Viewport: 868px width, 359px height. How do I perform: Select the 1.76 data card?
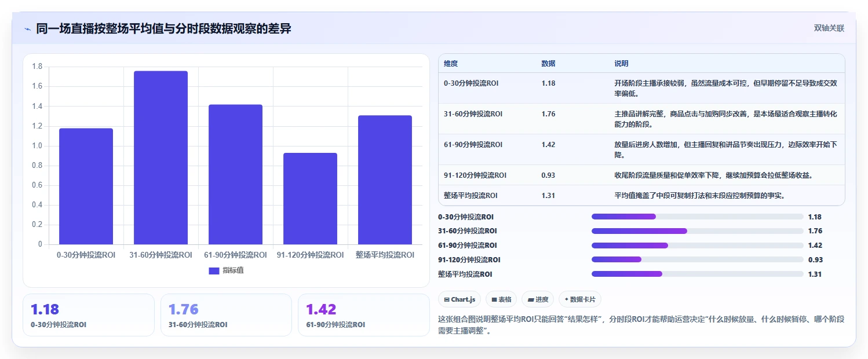click(x=226, y=315)
